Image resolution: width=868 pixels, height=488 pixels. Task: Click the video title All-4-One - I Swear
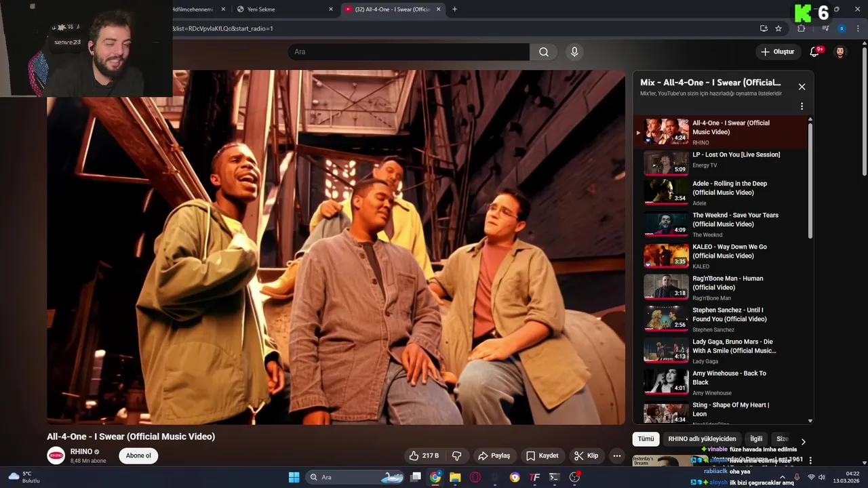[x=131, y=436]
